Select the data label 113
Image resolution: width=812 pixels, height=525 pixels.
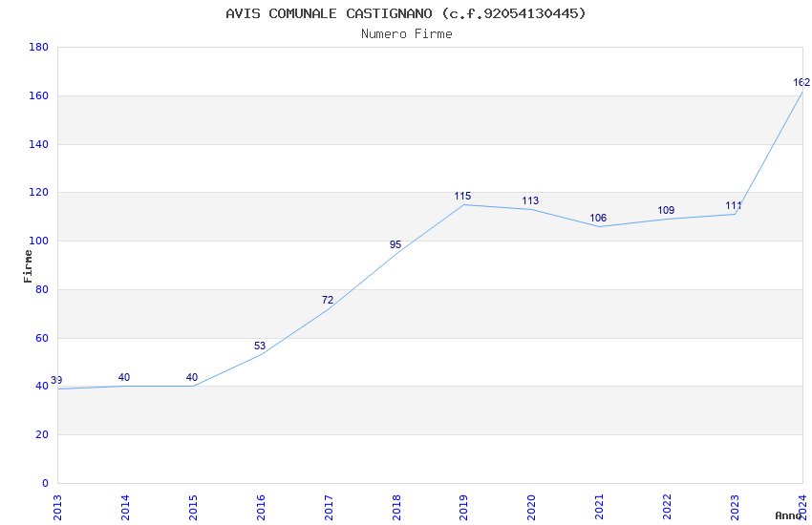click(530, 200)
